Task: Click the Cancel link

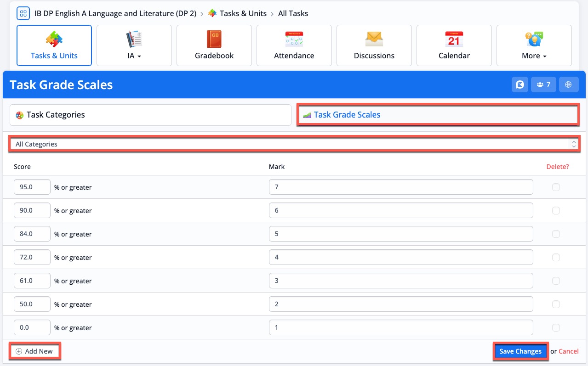Action: [x=569, y=351]
